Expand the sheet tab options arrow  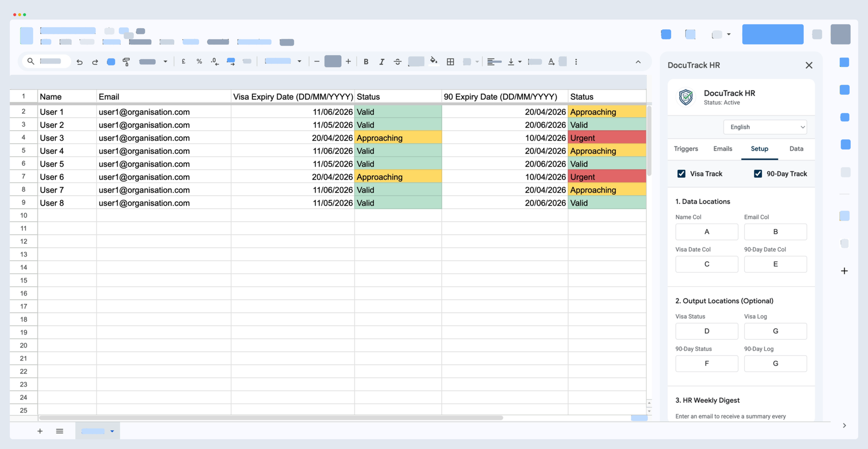pos(112,431)
